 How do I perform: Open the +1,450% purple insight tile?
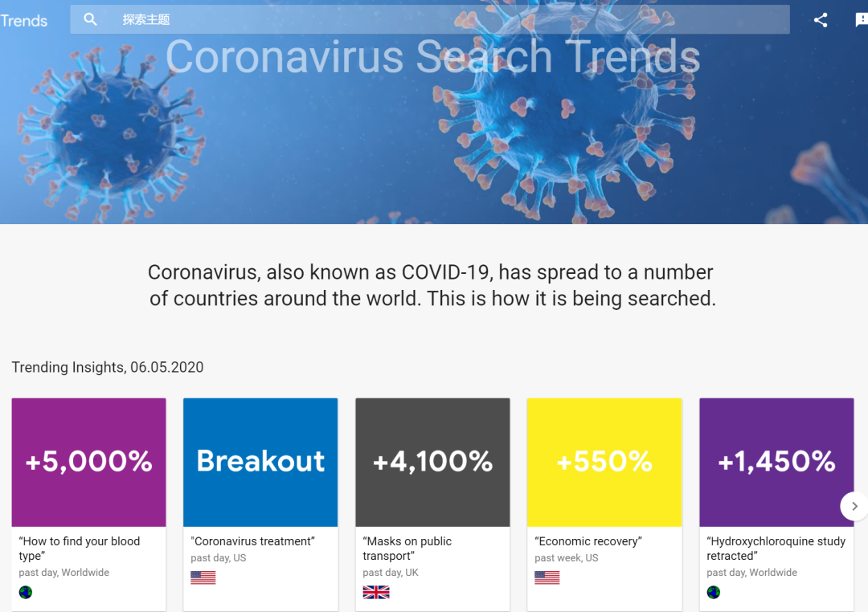point(776,462)
